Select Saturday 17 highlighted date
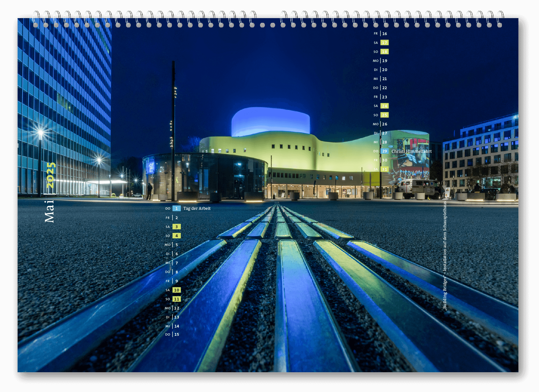This screenshot has height=392, width=539. click(x=384, y=43)
